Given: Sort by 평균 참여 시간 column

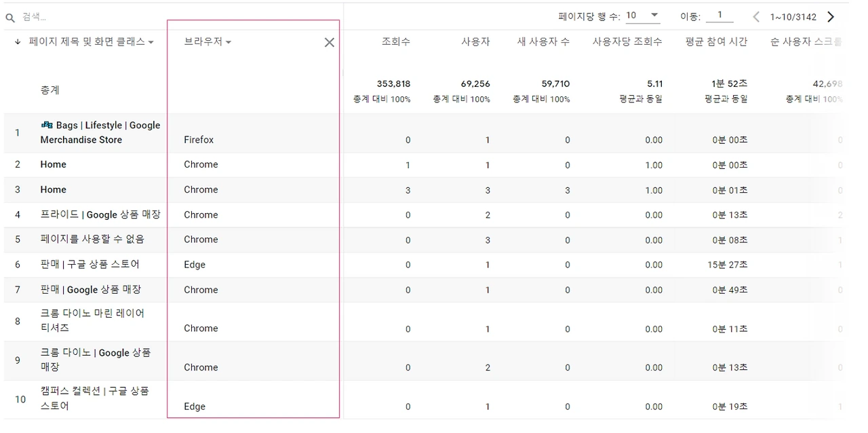Looking at the screenshot, I should [716, 42].
